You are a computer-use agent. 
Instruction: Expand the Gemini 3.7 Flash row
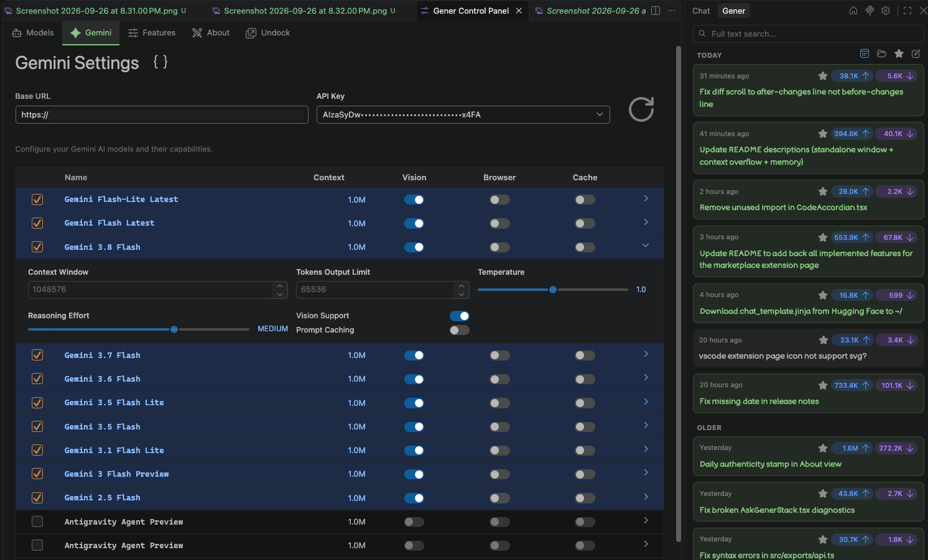[646, 354]
